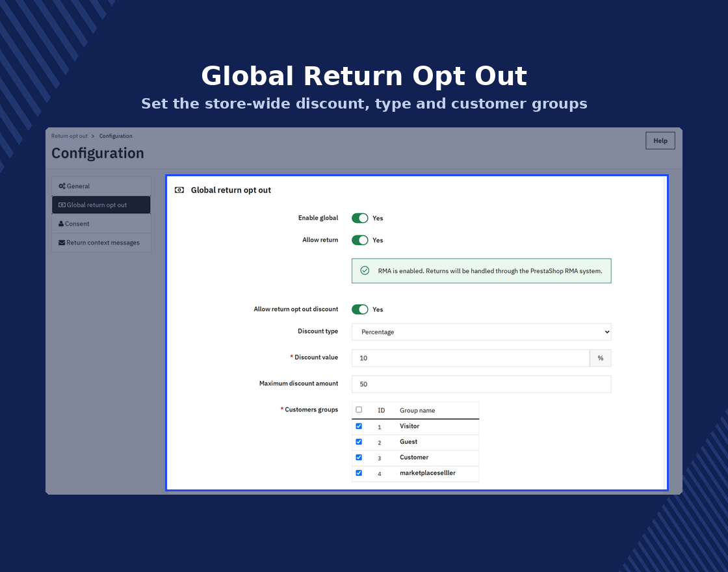The height and width of the screenshot is (572, 728).
Task: Open Return context messages tab
Action: (101, 242)
